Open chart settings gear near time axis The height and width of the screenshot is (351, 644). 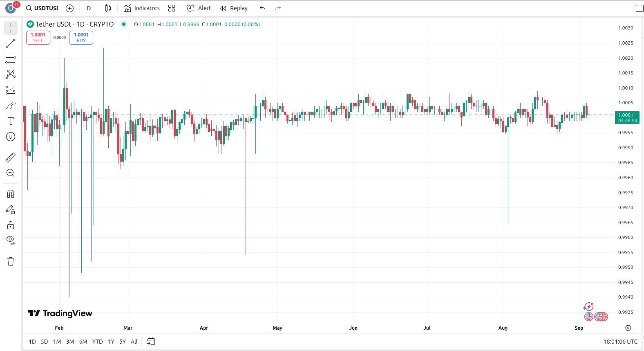tap(628, 328)
